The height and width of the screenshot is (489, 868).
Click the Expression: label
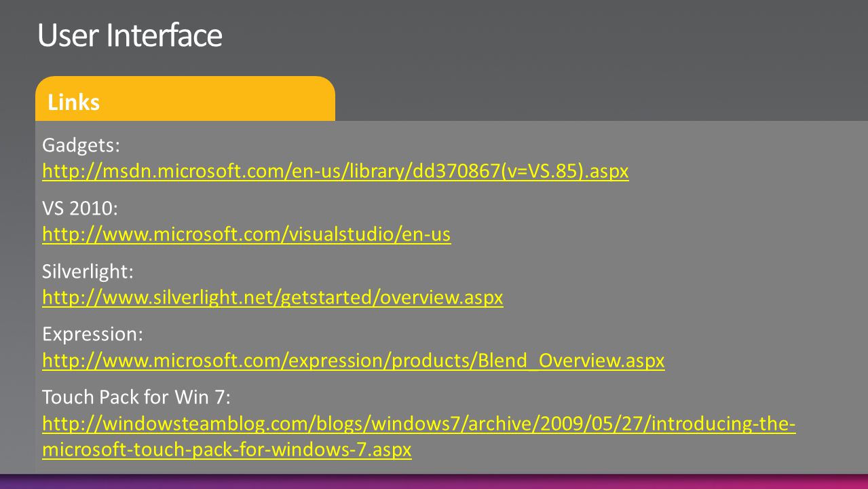[x=93, y=336]
